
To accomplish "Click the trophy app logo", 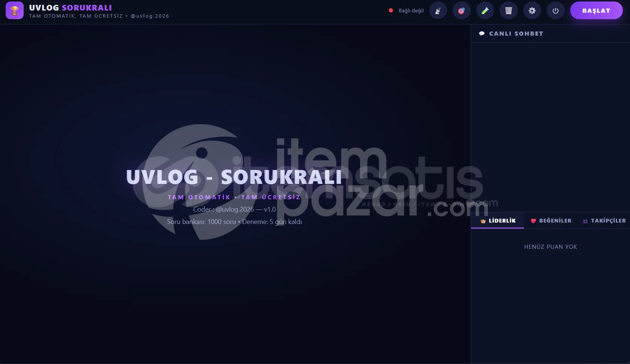I will click(15, 11).
